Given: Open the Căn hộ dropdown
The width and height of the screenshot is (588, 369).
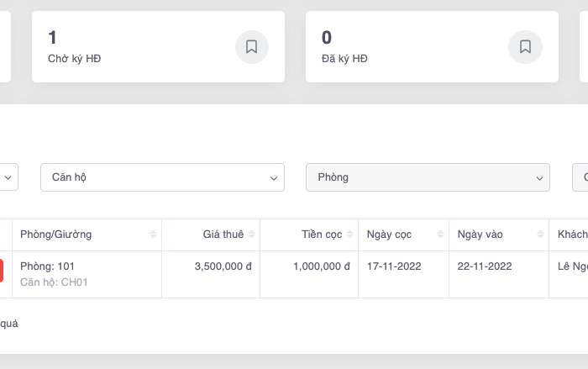Looking at the screenshot, I should point(162,177).
